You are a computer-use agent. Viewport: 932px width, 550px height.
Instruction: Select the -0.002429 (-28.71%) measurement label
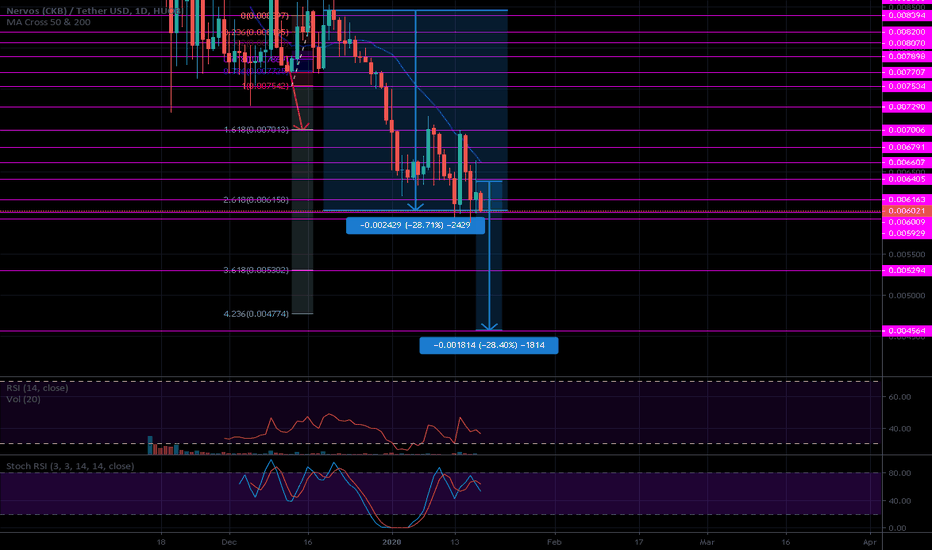(415, 225)
